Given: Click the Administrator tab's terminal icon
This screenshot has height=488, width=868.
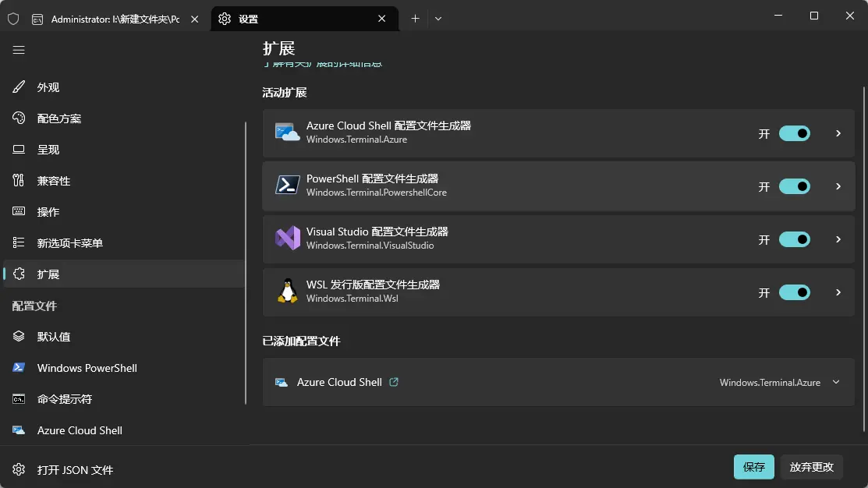Looking at the screenshot, I should coord(37,19).
